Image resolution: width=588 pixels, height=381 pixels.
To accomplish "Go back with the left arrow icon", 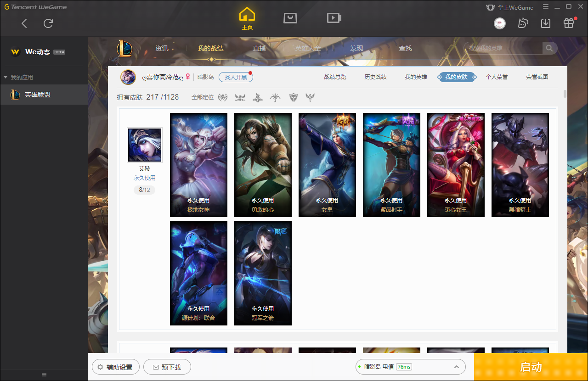I will [24, 23].
